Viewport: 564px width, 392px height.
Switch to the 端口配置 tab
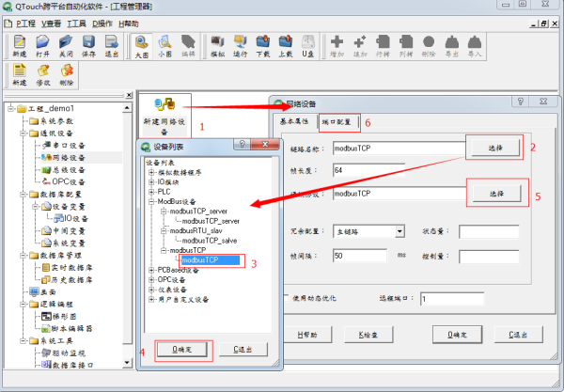coord(339,122)
